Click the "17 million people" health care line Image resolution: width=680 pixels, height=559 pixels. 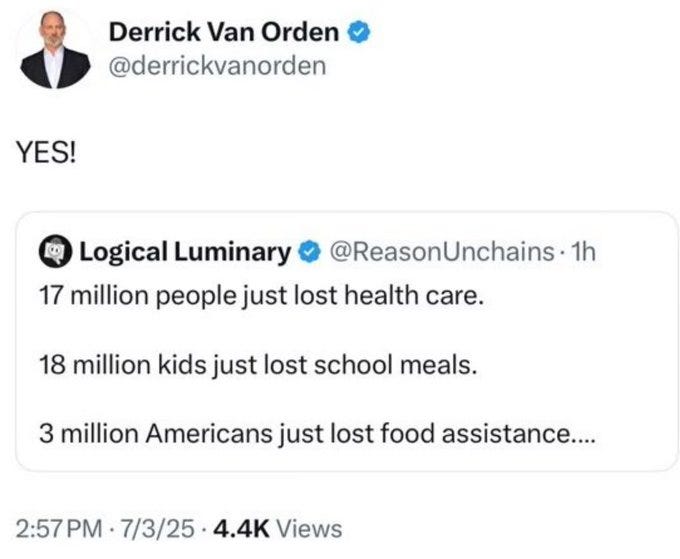coord(261,297)
